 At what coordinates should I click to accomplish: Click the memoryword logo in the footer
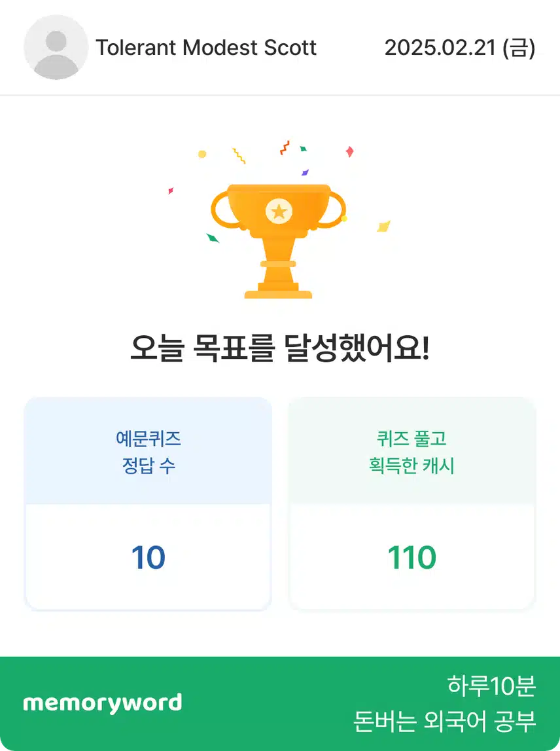(103, 703)
